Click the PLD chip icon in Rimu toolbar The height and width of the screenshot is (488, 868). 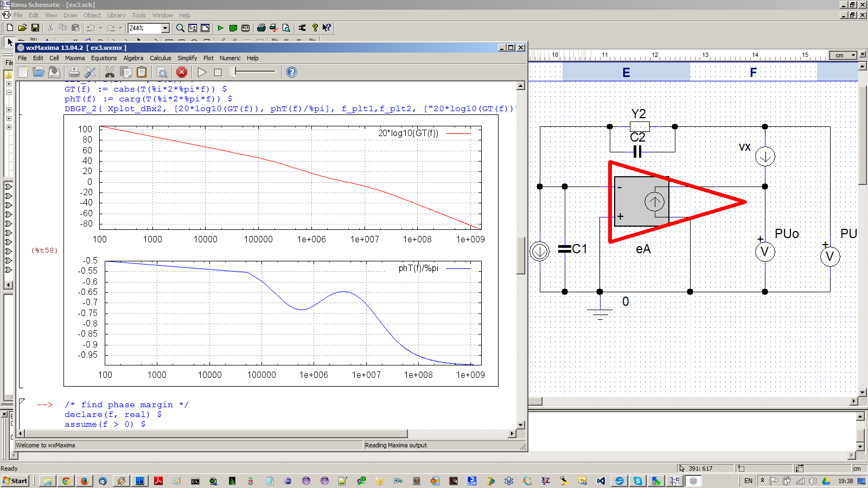tap(245, 28)
